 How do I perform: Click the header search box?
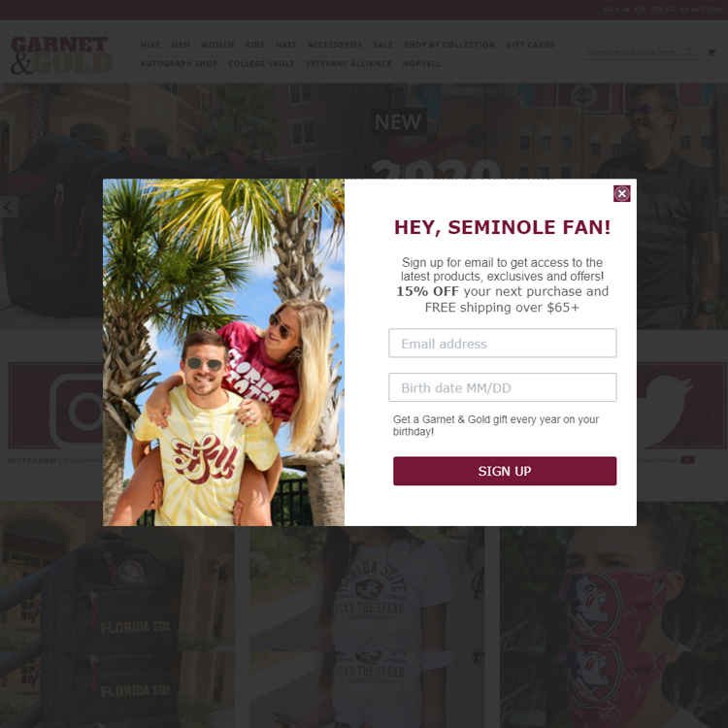641,52
